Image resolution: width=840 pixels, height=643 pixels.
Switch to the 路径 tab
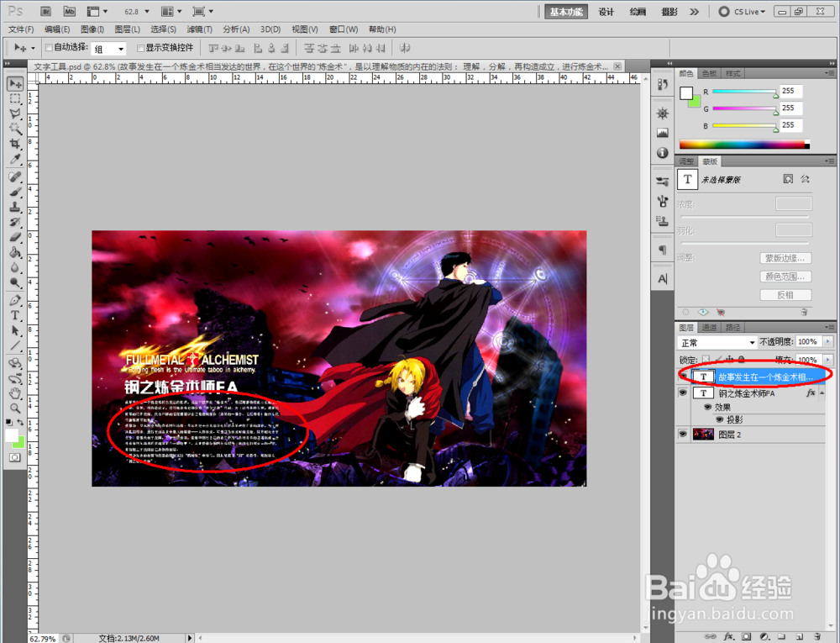click(x=732, y=328)
